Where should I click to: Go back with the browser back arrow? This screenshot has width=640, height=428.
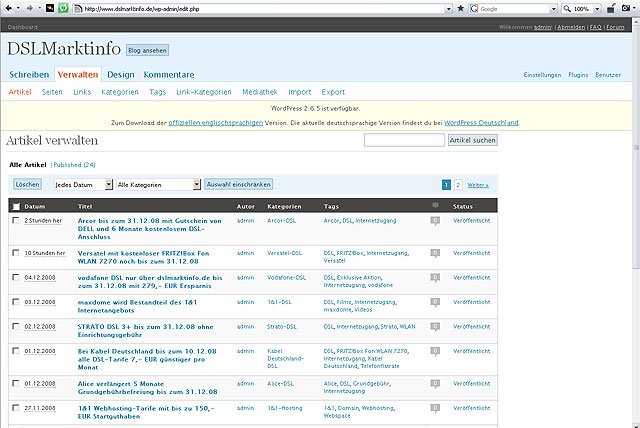coord(8,8)
